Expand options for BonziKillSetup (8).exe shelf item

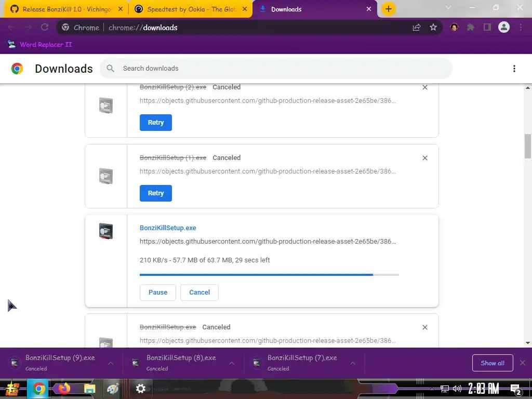(232, 363)
